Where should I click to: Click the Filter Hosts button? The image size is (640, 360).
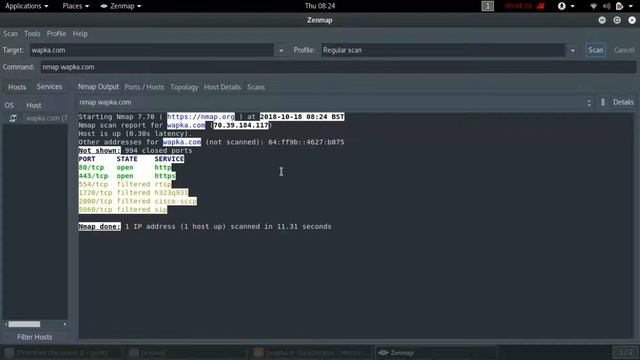(x=35, y=337)
